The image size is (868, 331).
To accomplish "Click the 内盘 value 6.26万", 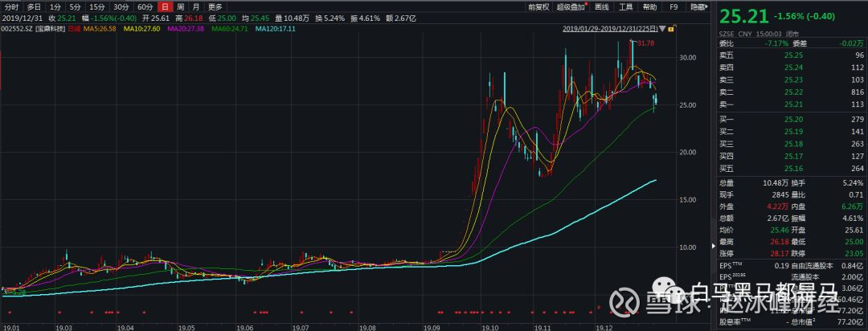I will point(853,206).
